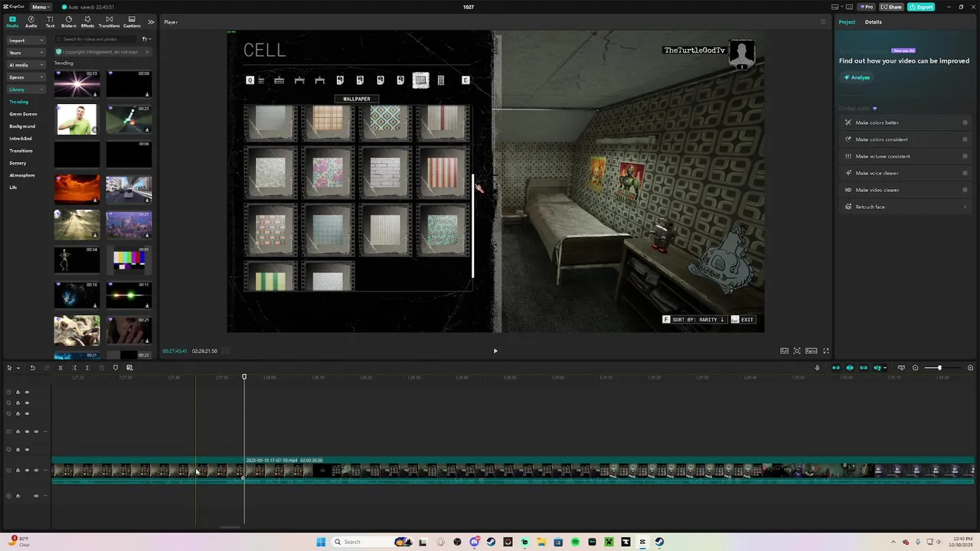Dismiss the copyright infringement notice
Screen dimensions: 980x551
tap(146, 52)
